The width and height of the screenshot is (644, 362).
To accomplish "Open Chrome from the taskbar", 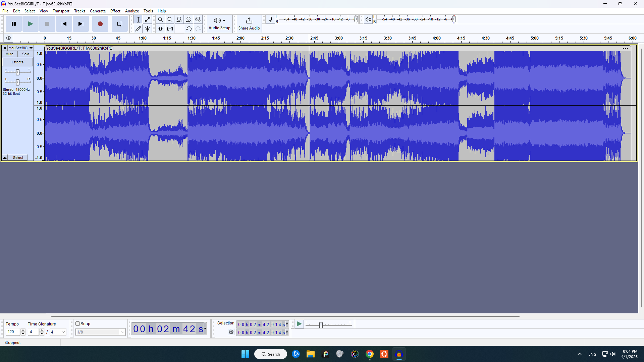I will [370, 354].
